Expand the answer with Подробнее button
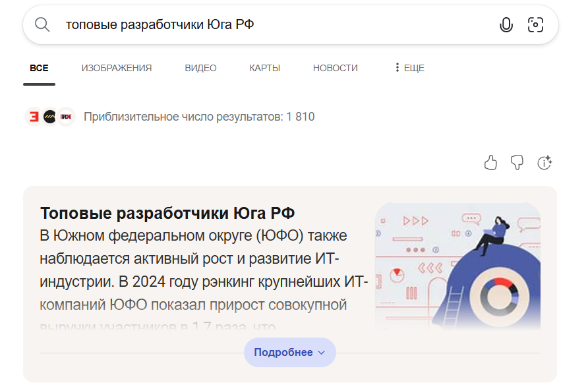 pyautogui.click(x=289, y=352)
